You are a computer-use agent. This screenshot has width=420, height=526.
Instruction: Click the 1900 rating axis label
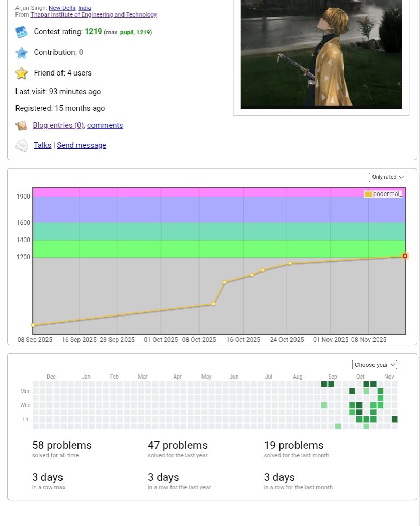coord(23,197)
